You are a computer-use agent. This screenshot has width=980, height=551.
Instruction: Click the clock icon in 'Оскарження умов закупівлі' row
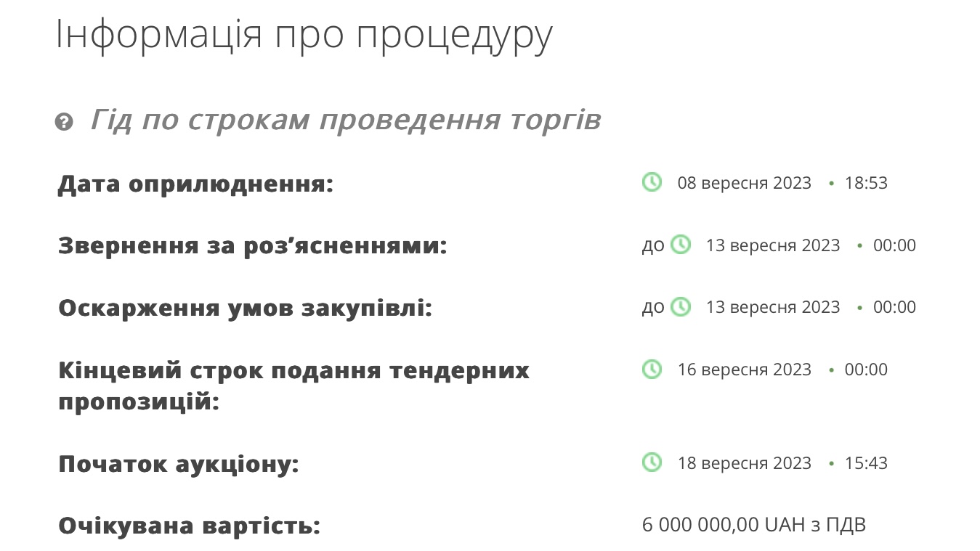680,307
